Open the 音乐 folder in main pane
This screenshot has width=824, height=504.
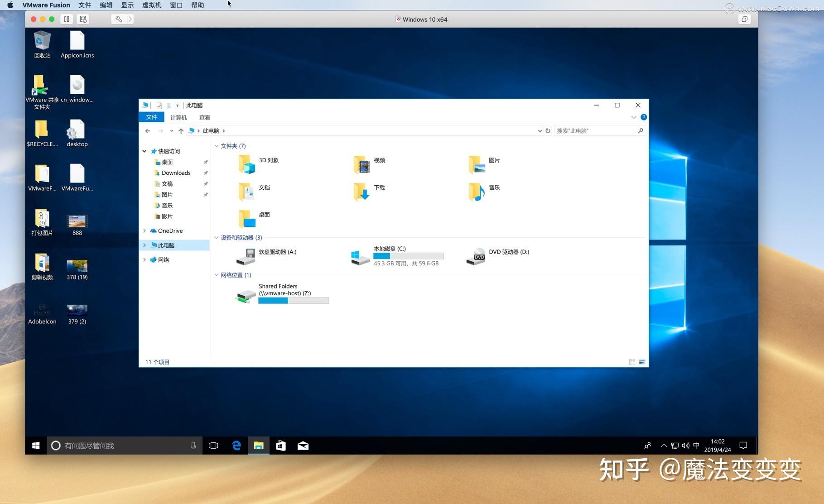484,191
